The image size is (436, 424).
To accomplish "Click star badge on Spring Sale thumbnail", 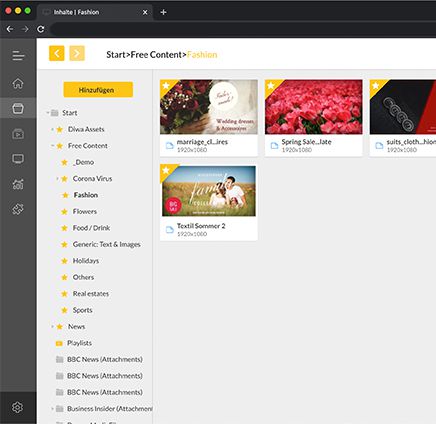I will coord(271,86).
